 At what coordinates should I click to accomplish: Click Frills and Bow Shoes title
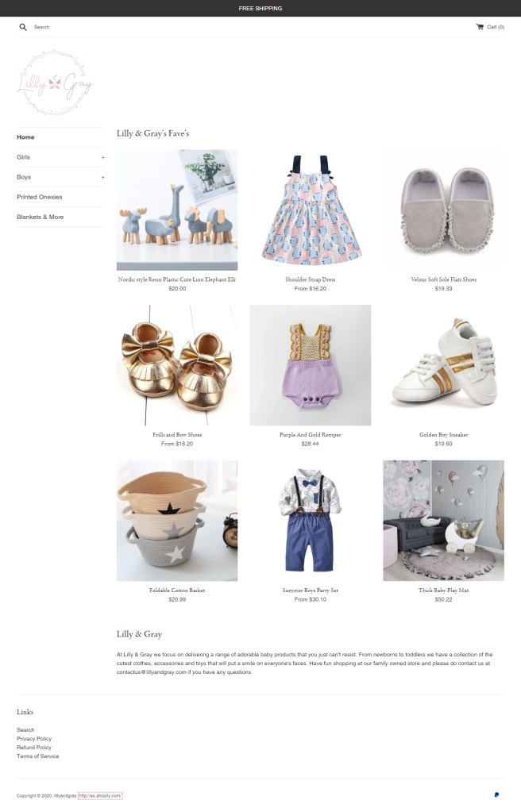point(177,435)
